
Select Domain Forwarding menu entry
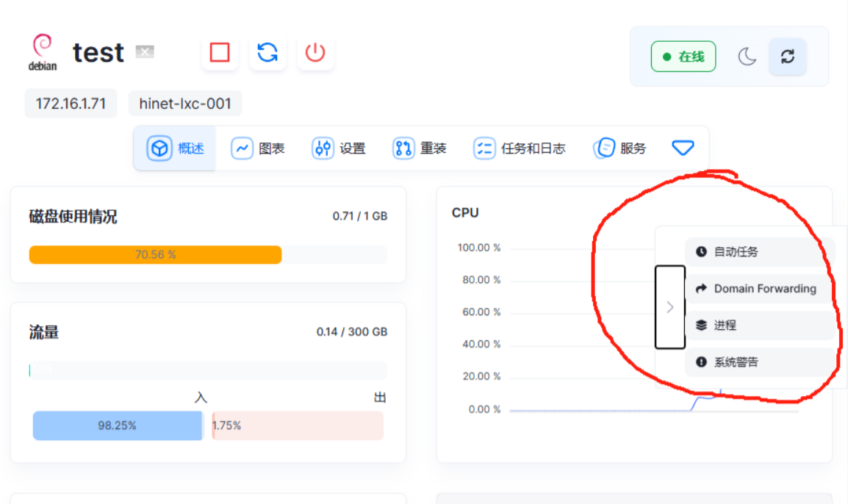(x=759, y=289)
